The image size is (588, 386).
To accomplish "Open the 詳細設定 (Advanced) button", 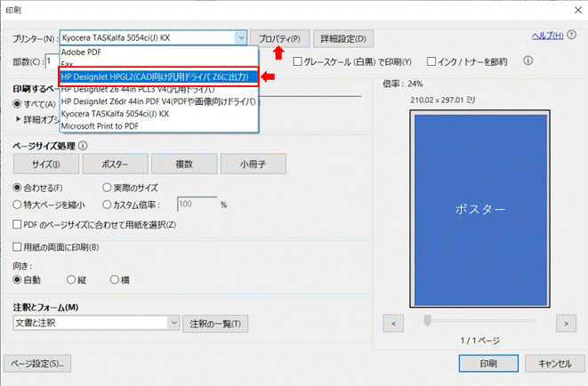I will point(343,39).
